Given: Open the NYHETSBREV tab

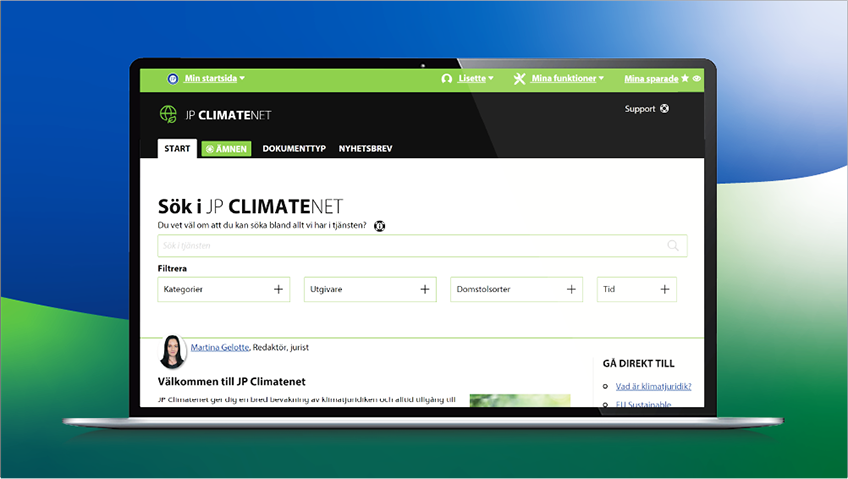Looking at the screenshot, I should (365, 149).
